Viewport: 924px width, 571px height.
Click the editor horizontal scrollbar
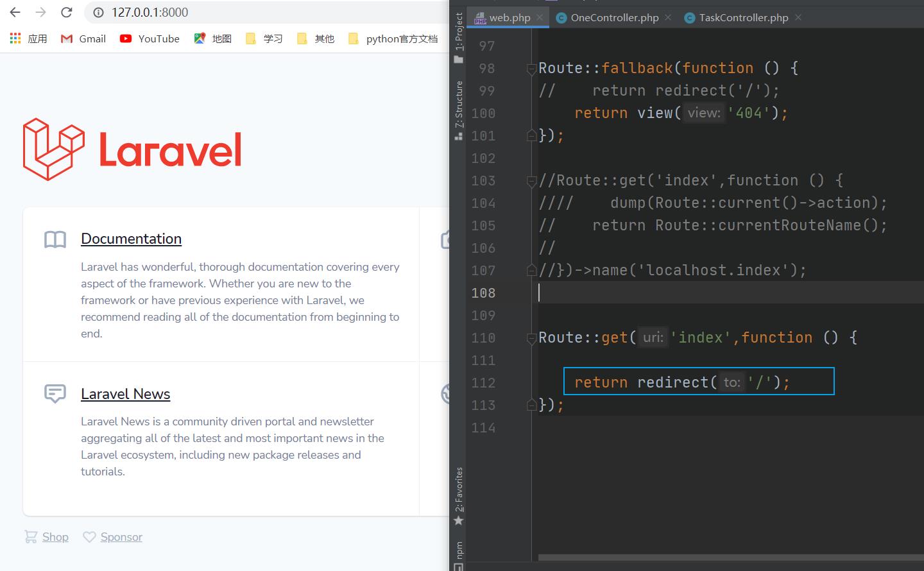pyautogui.click(x=731, y=558)
